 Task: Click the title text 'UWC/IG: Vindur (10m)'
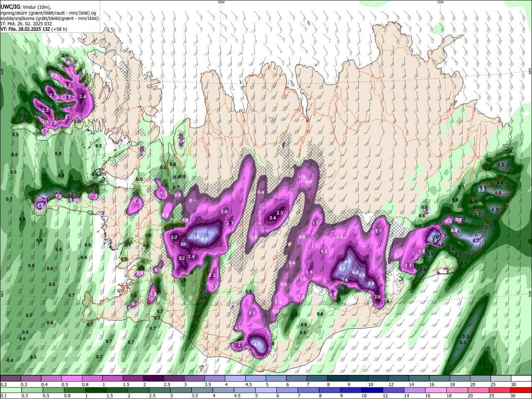[x=25, y=7]
